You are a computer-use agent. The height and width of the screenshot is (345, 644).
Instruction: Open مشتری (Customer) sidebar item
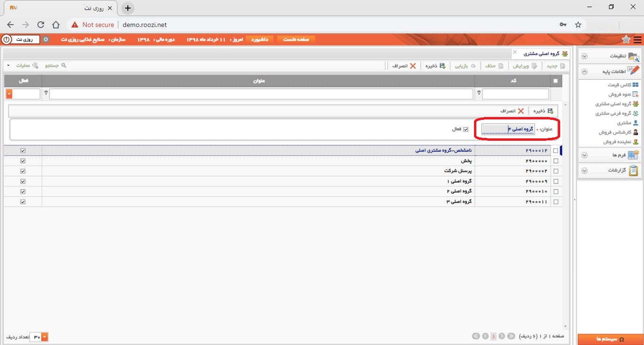(628, 123)
